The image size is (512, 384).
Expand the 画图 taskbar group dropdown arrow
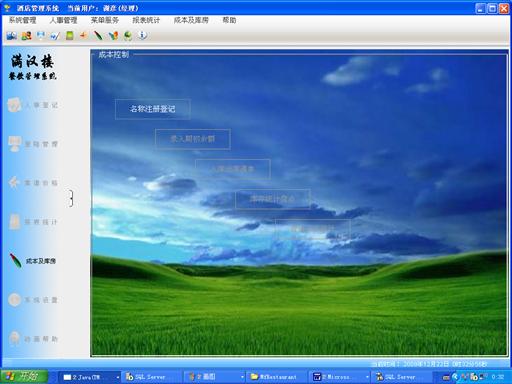242,377
